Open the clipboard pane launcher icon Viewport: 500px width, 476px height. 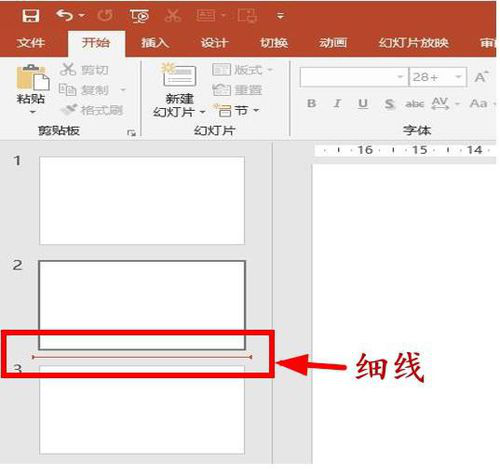click(131, 133)
